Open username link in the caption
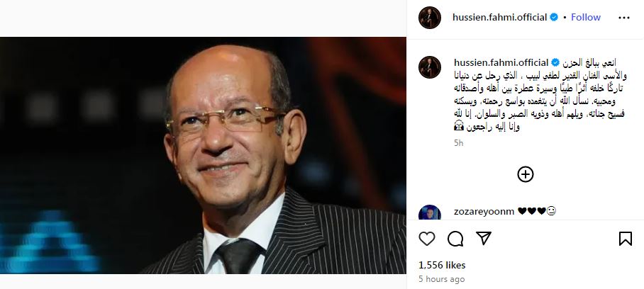The height and width of the screenshot is (289, 644). (501, 63)
